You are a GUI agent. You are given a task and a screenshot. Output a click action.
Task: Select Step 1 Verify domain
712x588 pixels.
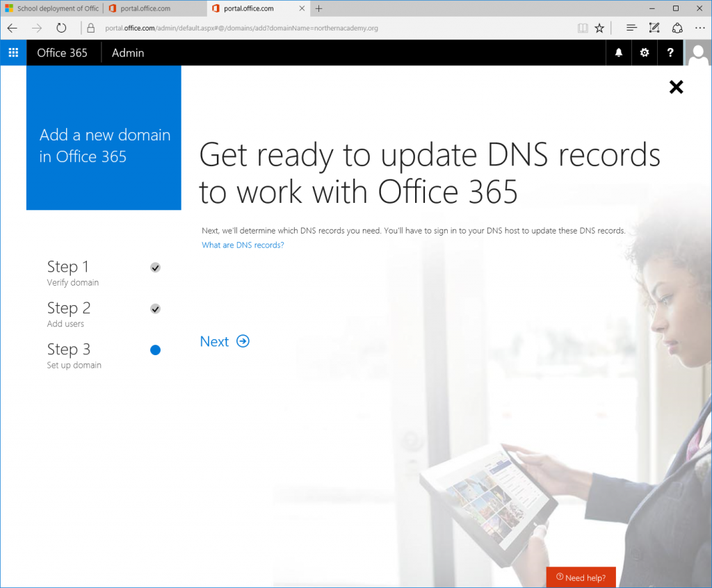point(72,272)
